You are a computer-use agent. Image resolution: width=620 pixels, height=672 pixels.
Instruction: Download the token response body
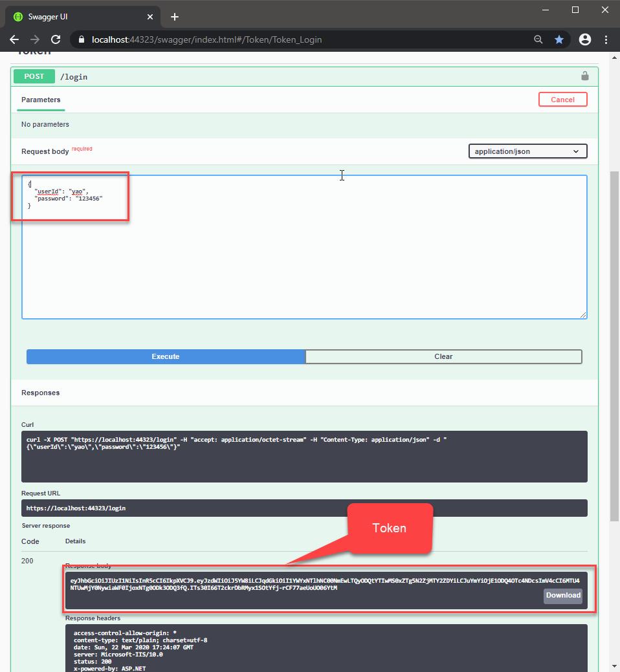(x=562, y=596)
